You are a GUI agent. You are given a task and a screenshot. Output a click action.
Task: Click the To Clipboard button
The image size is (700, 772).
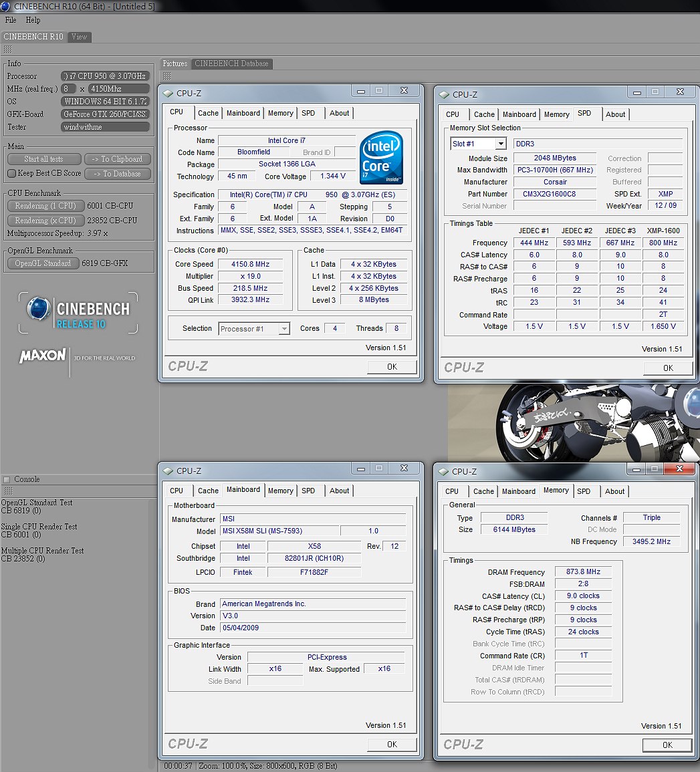(x=117, y=159)
